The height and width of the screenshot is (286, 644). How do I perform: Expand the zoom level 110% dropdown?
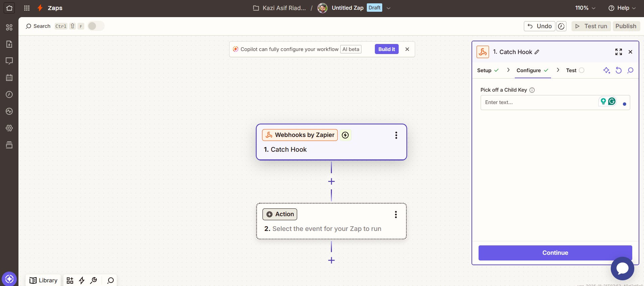click(x=585, y=8)
